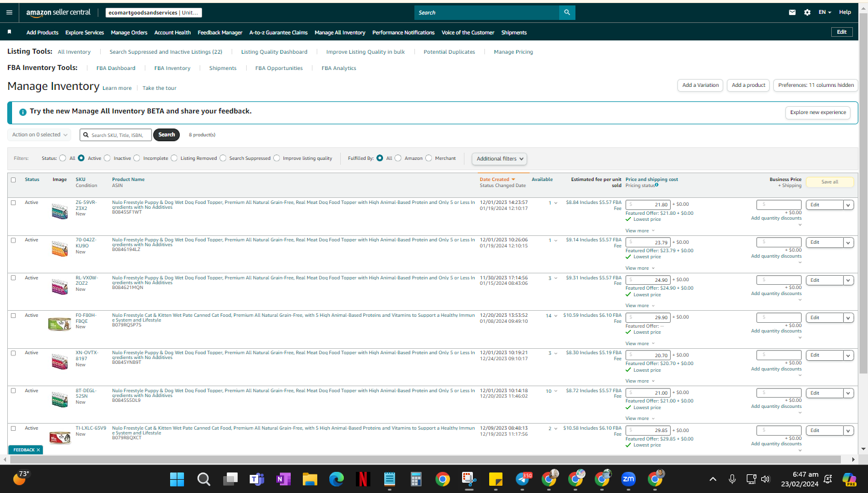Select checkbox for SKU F0-F80H-FBQE row

[x=13, y=316]
